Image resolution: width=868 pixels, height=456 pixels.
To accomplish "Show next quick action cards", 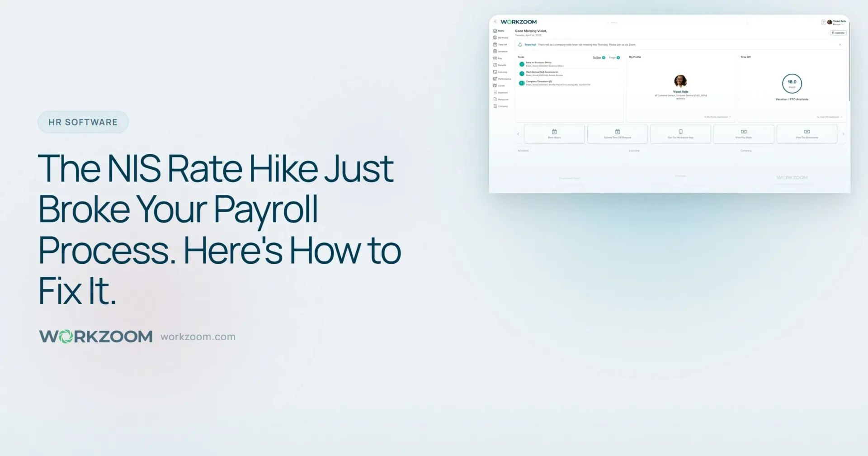I will pyautogui.click(x=843, y=134).
